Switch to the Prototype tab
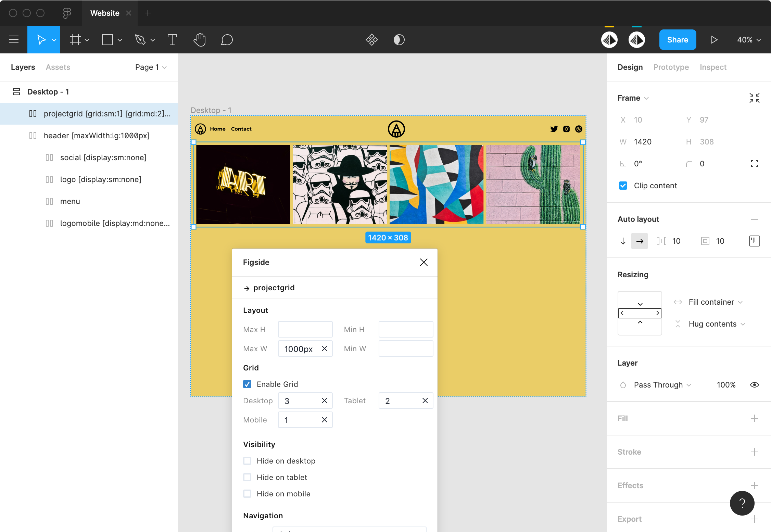The width and height of the screenshot is (771, 532). click(x=671, y=67)
